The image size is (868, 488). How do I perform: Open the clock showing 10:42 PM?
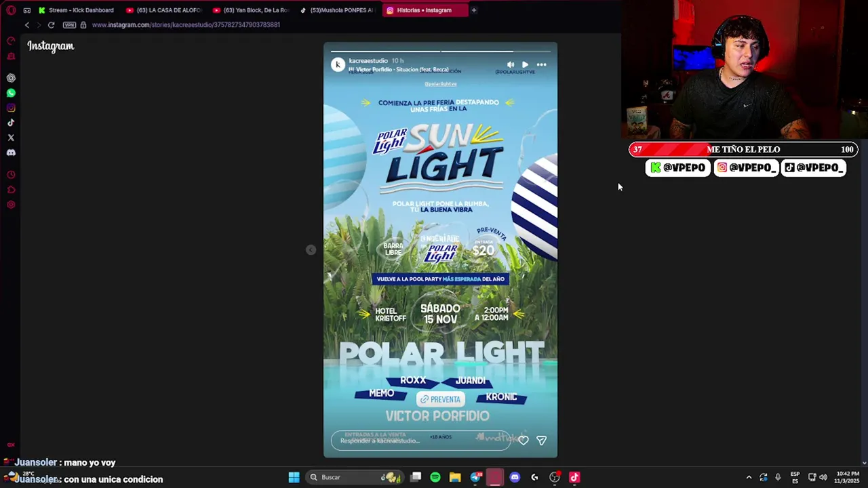pyautogui.click(x=848, y=477)
